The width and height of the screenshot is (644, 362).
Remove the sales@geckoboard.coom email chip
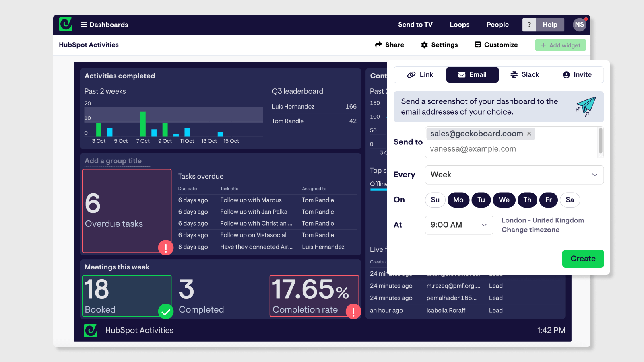pos(529,134)
